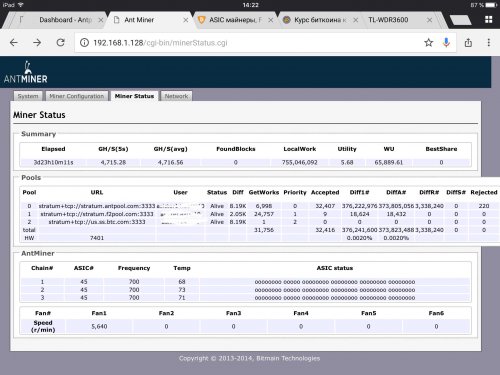Switch to Dashboard - Antpool browser tab
The height and width of the screenshot is (375, 500).
coord(65,20)
